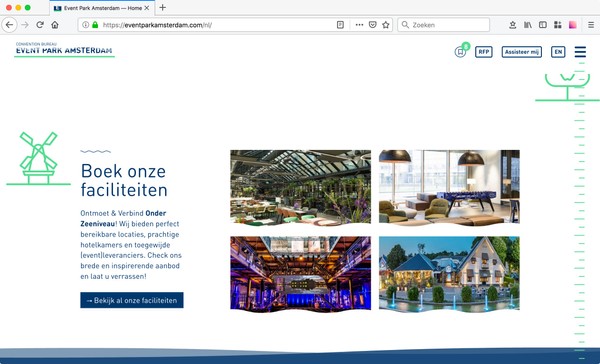Viewport: 600px width, 364px height.
Task: Show sidebars with the sidebar icon
Action: tap(543, 25)
